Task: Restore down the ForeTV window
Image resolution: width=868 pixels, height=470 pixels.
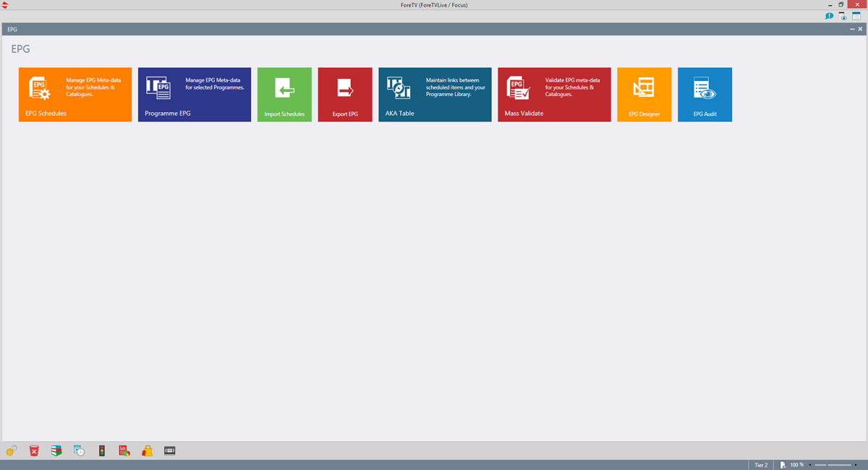Action: [841, 4]
